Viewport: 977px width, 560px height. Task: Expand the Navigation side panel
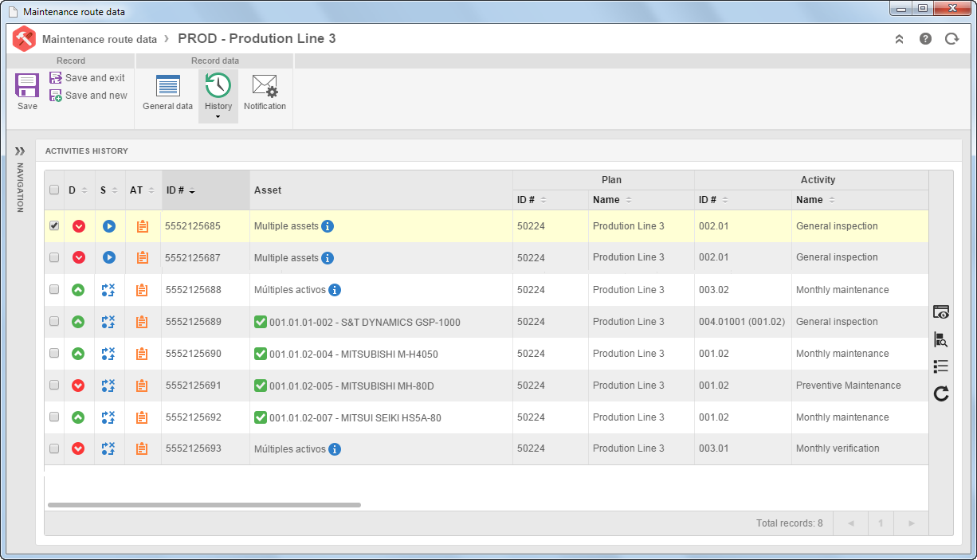coord(20,151)
